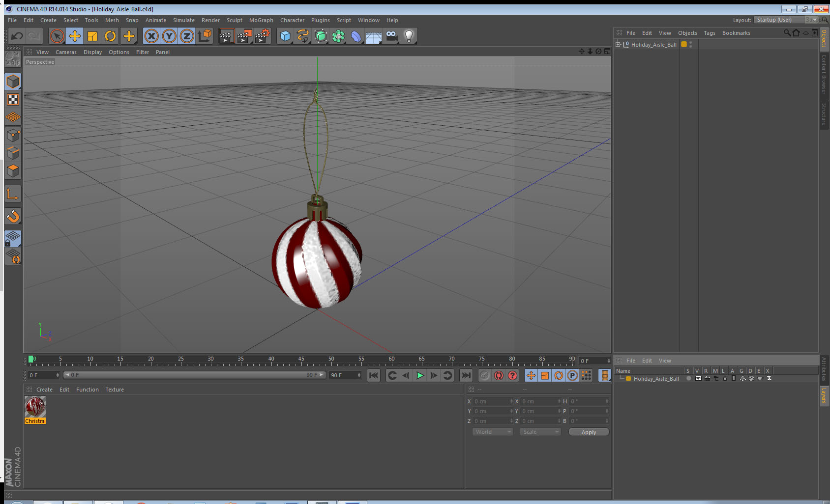Click the blue deformer icon

point(356,36)
